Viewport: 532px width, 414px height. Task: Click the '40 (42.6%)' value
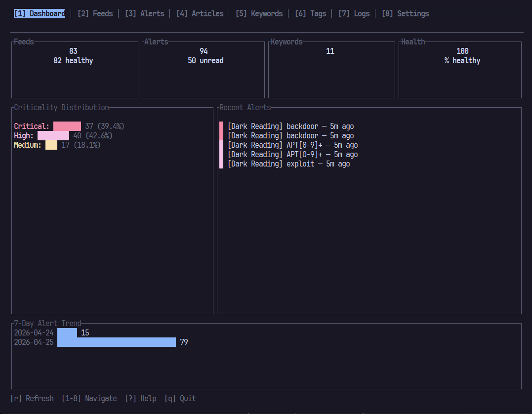[x=93, y=136]
